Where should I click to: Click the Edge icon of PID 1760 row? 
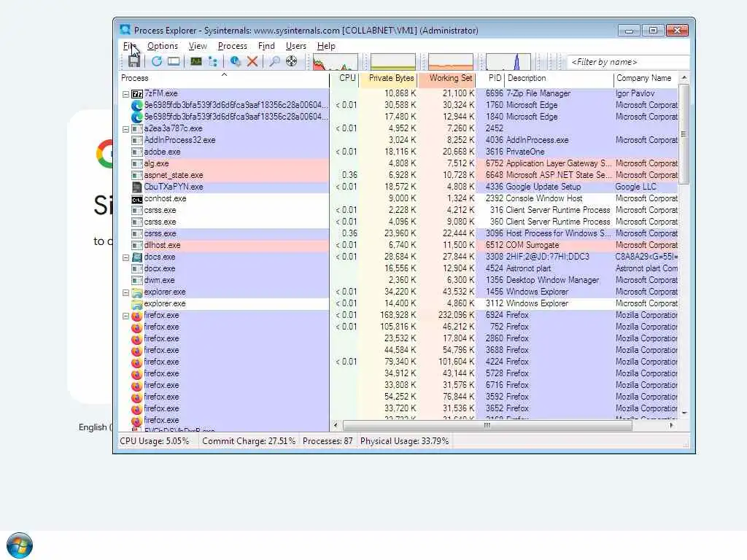137,105
